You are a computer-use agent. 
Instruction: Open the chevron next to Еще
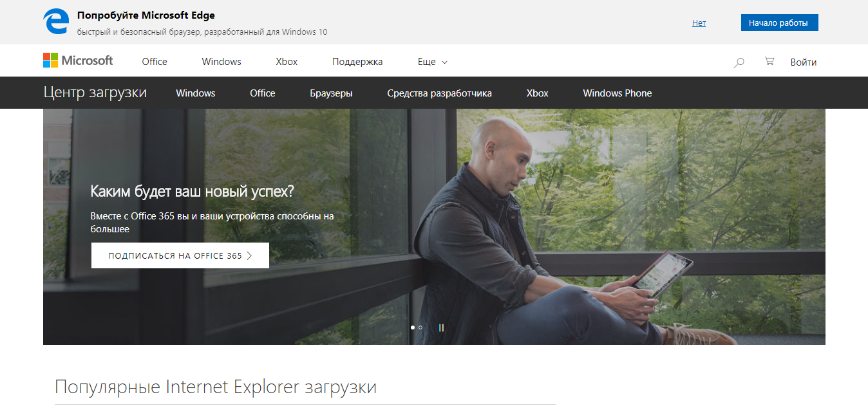[x=443, y=62]
